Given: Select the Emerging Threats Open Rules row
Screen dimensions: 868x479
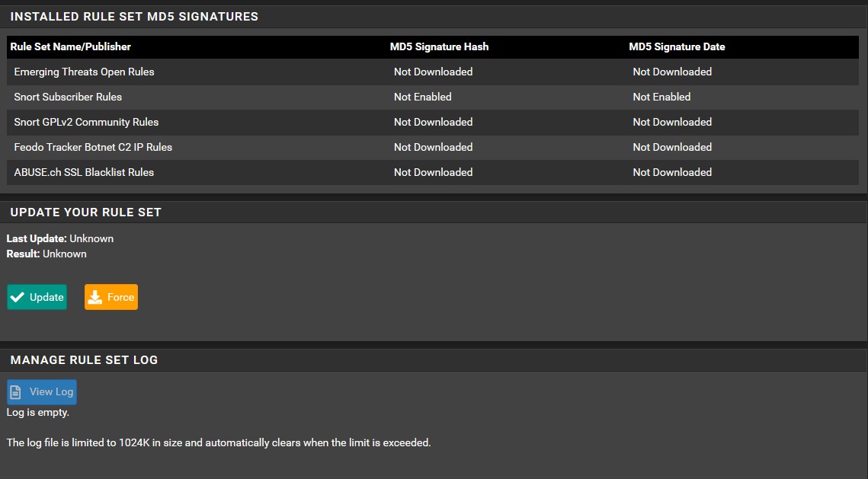Looking at the screenshot, I should (x=84, y=72).
